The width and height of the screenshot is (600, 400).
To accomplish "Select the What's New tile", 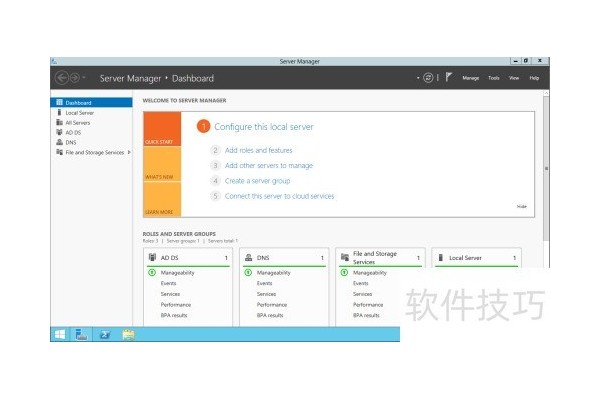I will (x=162, y=164).
